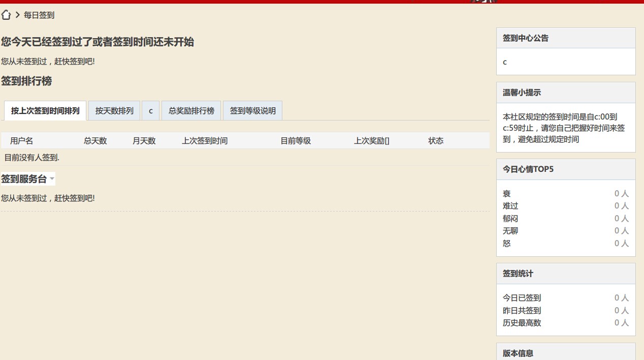Click the 版本信息 panel header
Viewport: 644px width, 360px height.
point(517,353)
